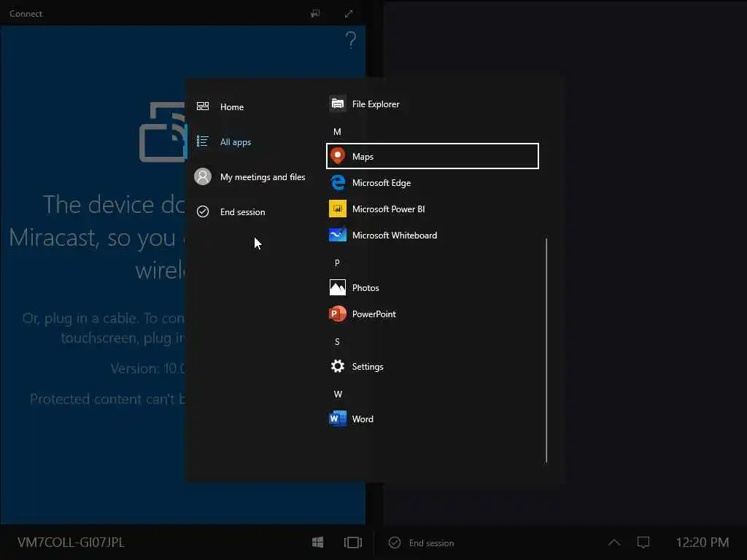Select All apps menu entry
Screen dimensions: 747x560
click(x=236, y=142)
